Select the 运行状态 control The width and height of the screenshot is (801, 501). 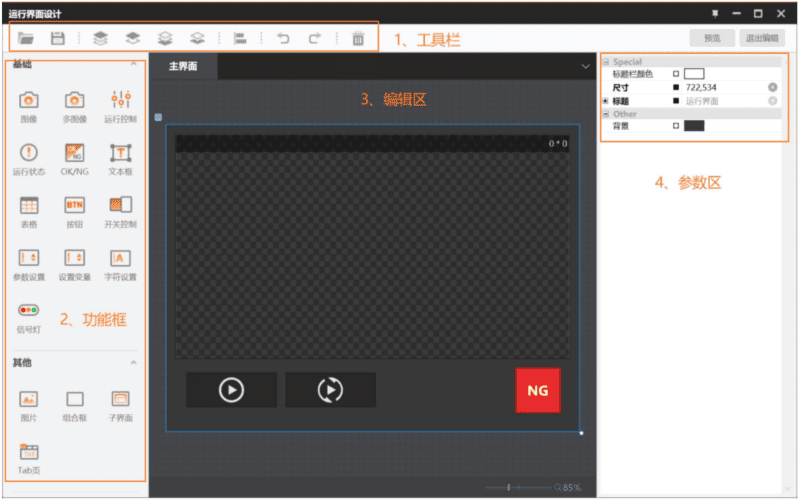29,159
